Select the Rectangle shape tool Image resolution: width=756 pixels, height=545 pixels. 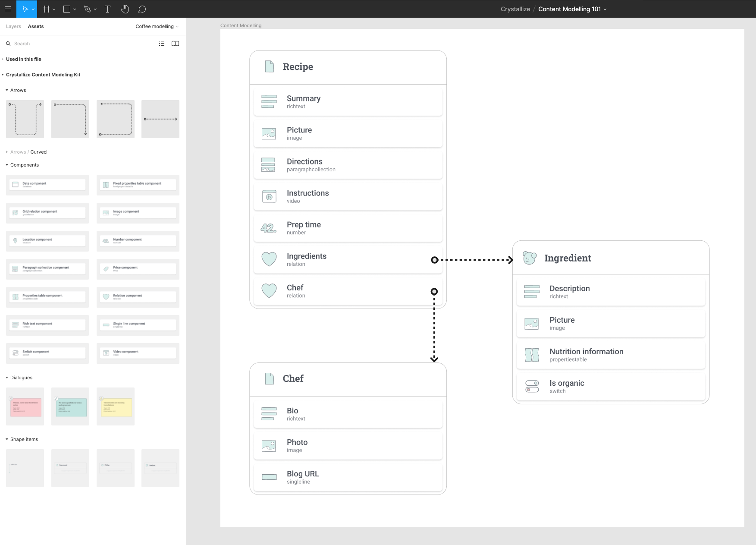pyautogui.click(x=67, y=9)
